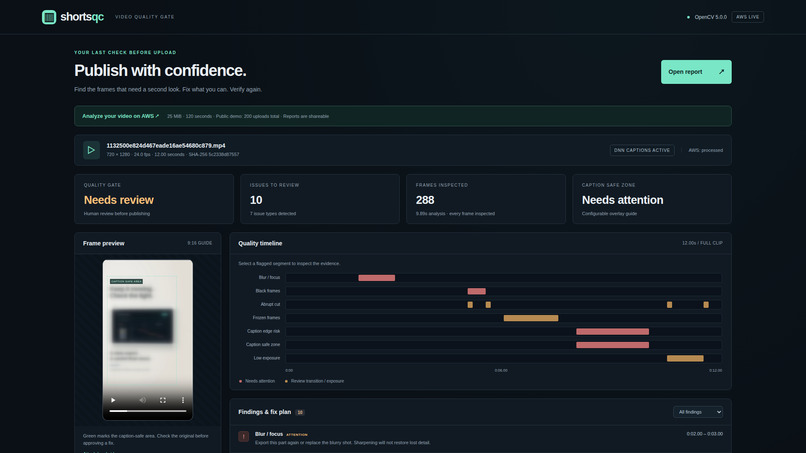
Task: Click the 9:16 GUIDE label
Action: 199,243
